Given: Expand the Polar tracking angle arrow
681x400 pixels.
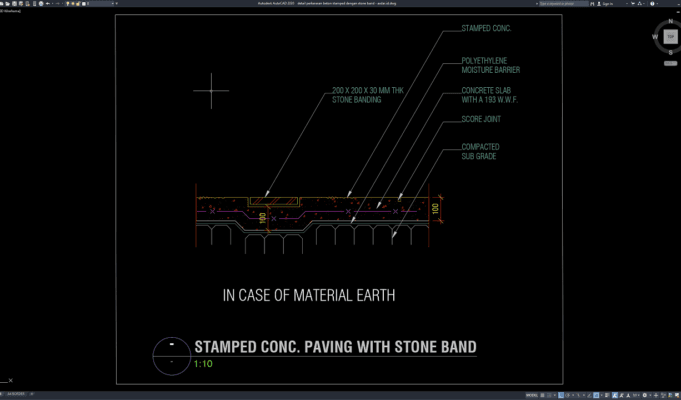Looking at the screenshot, I should coord(573,395).
